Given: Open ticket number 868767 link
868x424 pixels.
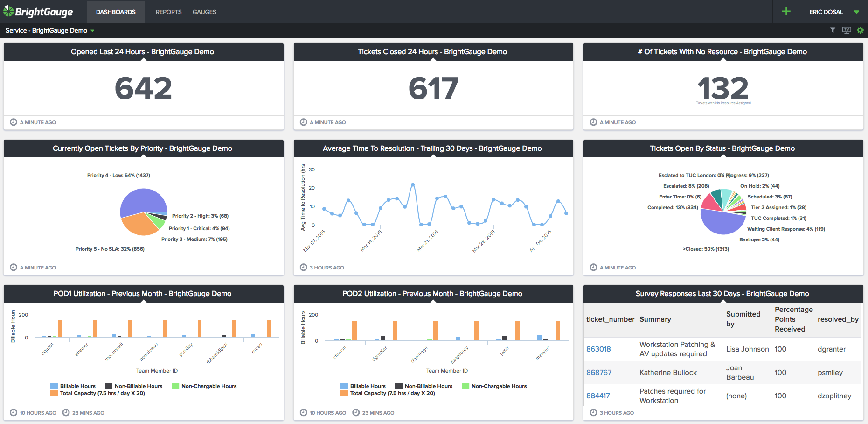Looking at the screenshot, I should (599, 373).
